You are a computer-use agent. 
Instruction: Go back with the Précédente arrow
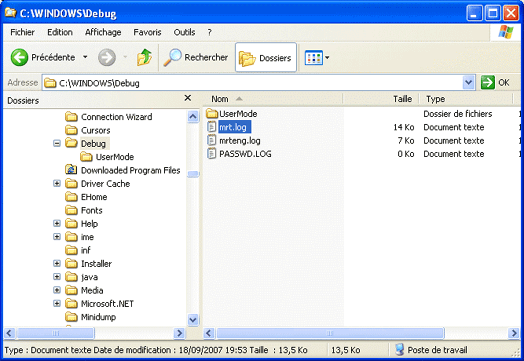pos(19,57)
